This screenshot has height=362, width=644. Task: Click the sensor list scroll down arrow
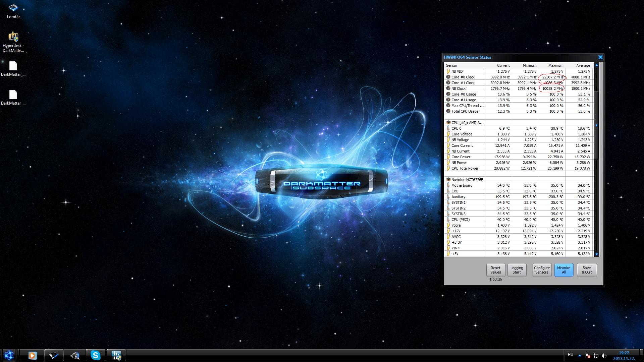point(596,255)
